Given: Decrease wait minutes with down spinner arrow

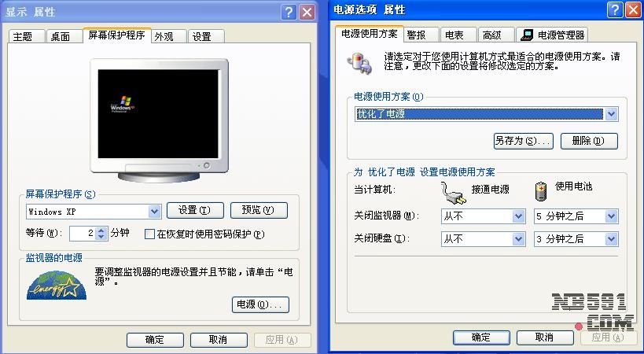Looking at the screenshot, I should click(x=101, y=237).
